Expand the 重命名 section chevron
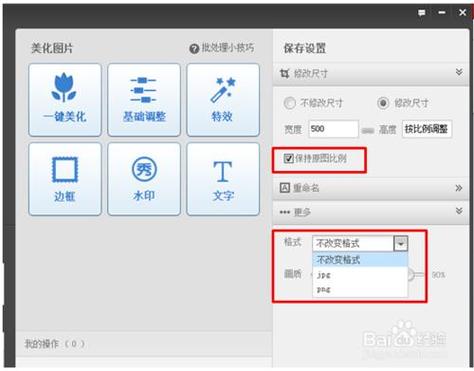Image resolution: width=474 pixels, height=371 pixels. click(x=459, y=188)
